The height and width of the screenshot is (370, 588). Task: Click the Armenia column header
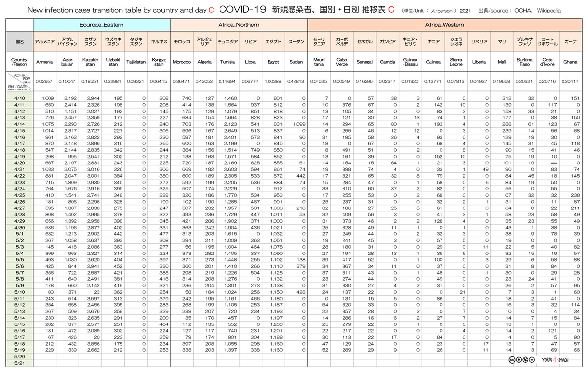pos(45,62)
